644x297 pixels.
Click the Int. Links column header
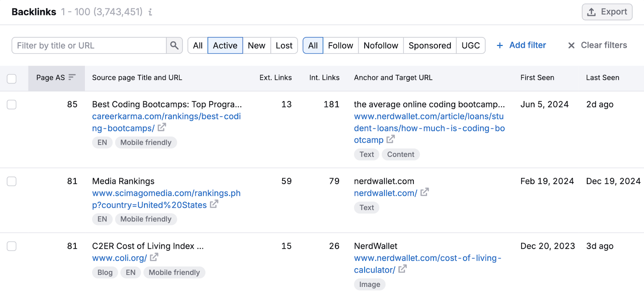click(324, 77)
